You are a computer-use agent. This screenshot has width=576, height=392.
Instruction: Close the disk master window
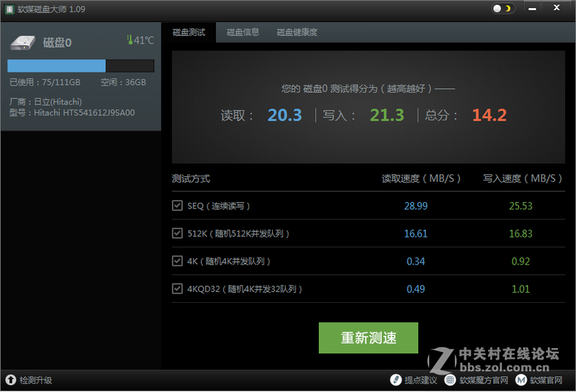[x=557, y=7]
